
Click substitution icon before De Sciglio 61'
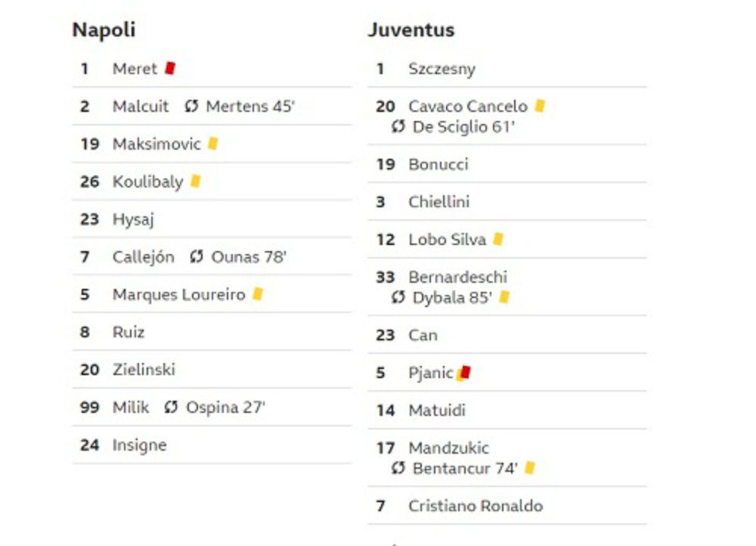(x=398, y=127)
